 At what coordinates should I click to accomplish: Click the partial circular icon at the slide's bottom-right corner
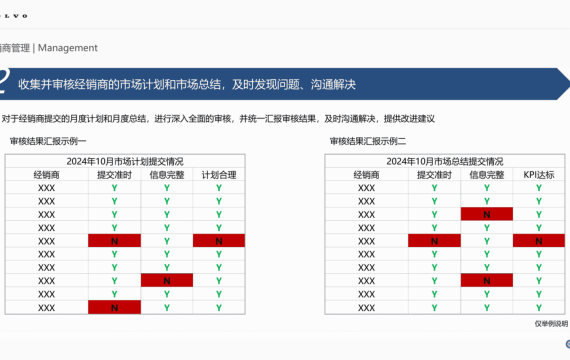click(x=567, y=344)
